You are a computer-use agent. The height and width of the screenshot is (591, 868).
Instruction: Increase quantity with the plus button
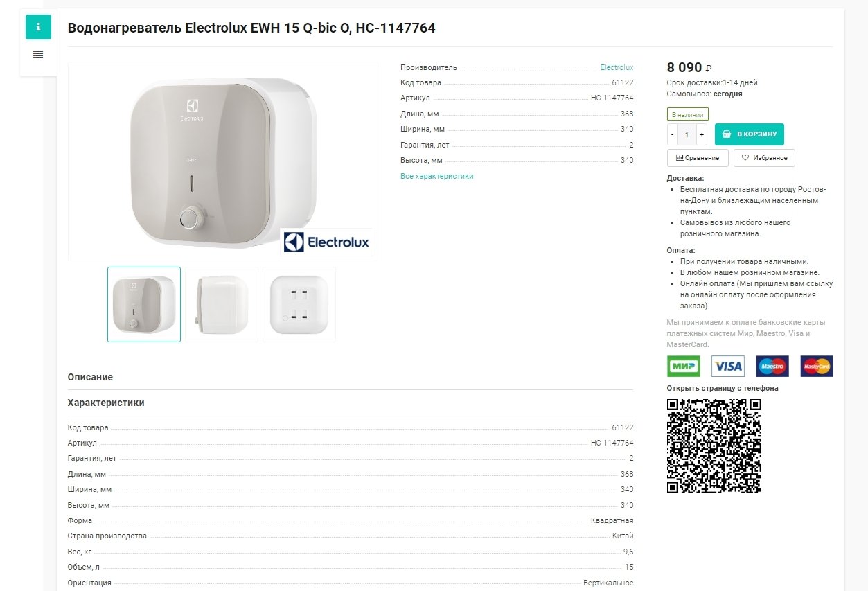(x=702, y=135)
